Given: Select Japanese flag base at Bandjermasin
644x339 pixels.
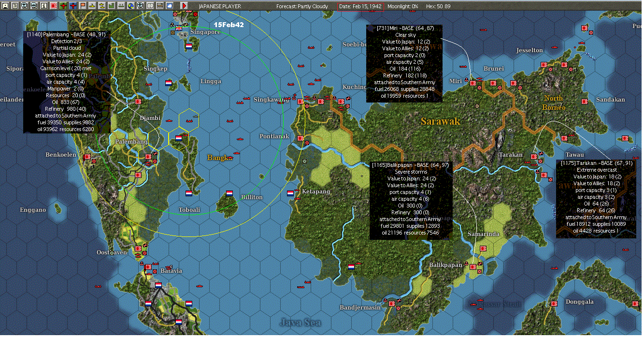Looking at the screenshot, I should (x=392, y=304).
